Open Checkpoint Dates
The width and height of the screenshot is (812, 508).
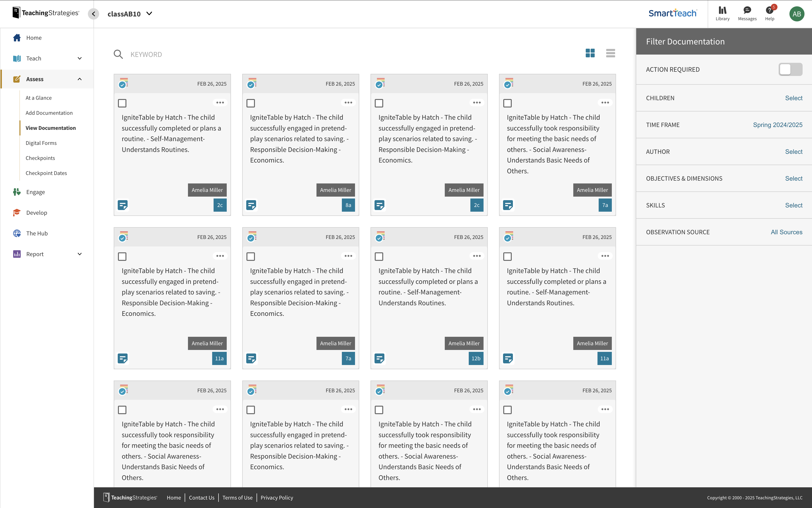pyautogui.click(x=46, y=173)
